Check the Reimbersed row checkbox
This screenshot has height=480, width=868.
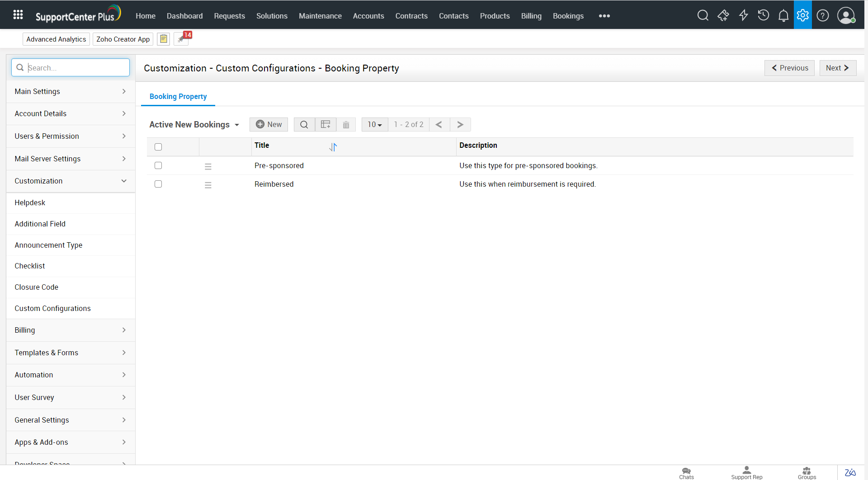158,184
